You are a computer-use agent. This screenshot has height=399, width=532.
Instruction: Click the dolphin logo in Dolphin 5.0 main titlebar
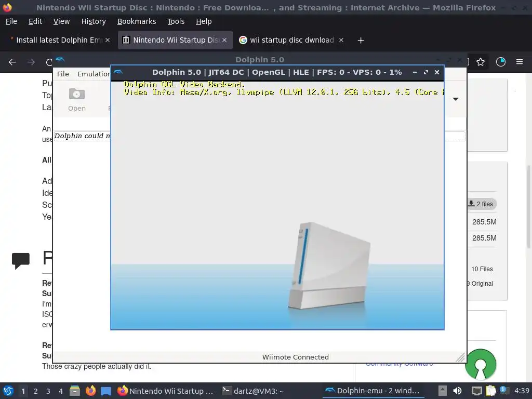[60, 60]
